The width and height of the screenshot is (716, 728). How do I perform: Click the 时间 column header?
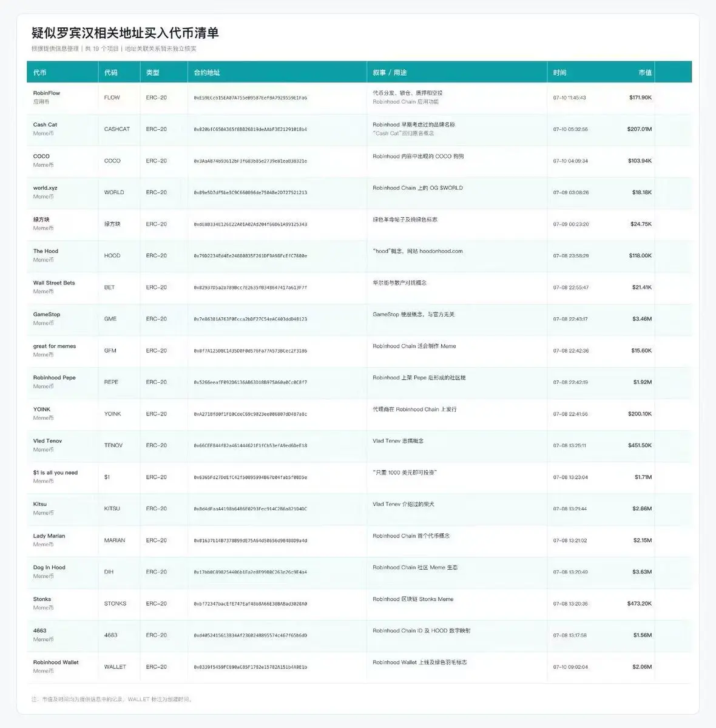(559, 72)
